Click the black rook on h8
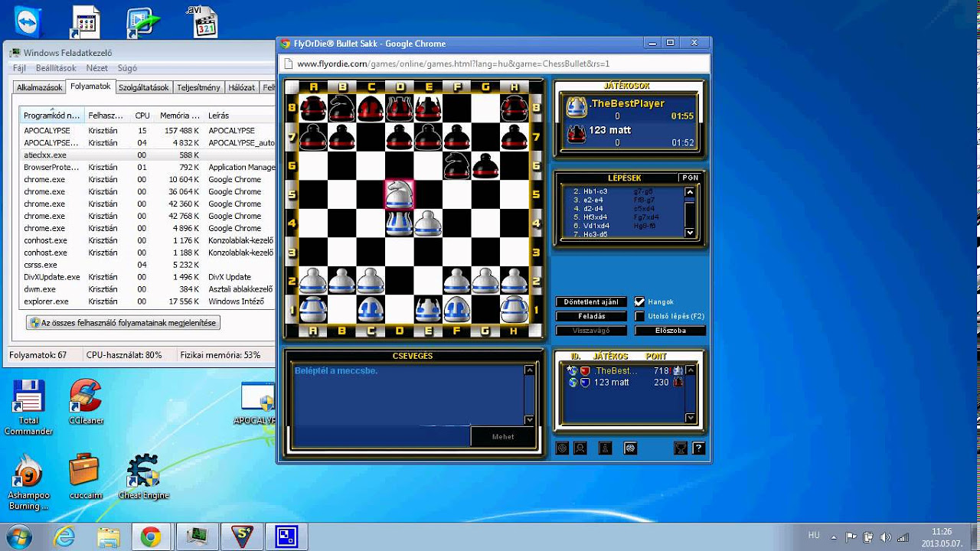The width and height of the screenshot is (980, 551). click(x=514, y=108)
